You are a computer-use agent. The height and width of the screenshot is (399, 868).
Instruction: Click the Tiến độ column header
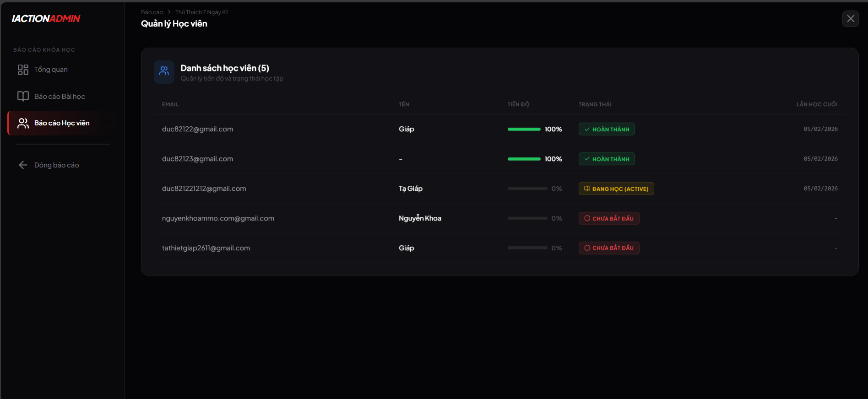click(x=518, y=104)
